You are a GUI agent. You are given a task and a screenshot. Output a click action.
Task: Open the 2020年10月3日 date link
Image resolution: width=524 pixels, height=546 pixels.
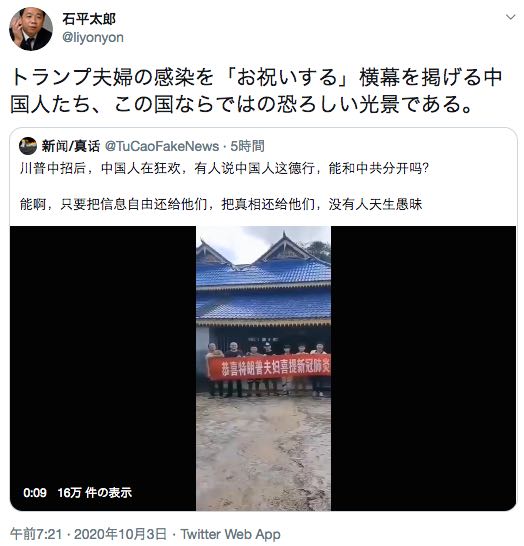pos(120,534)
